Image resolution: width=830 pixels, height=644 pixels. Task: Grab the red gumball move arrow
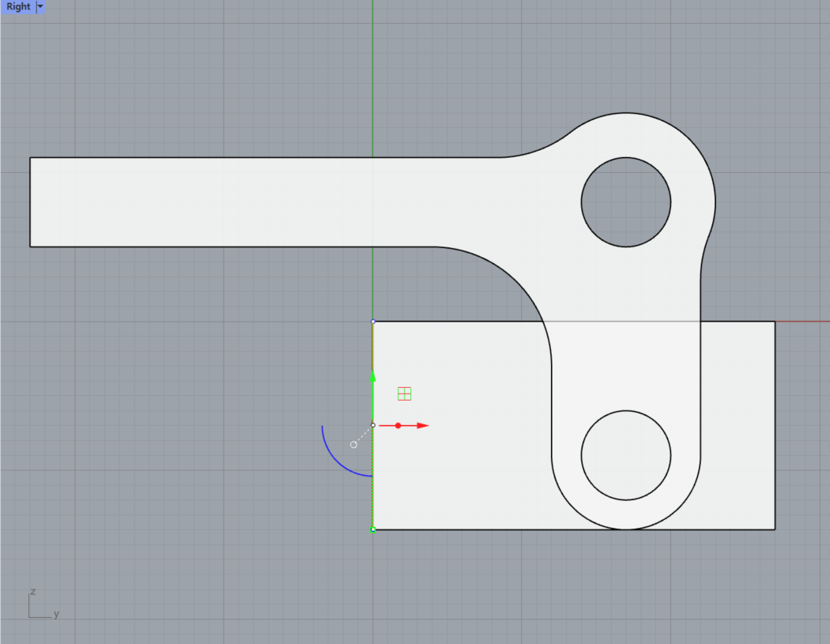tap(422, 425)
